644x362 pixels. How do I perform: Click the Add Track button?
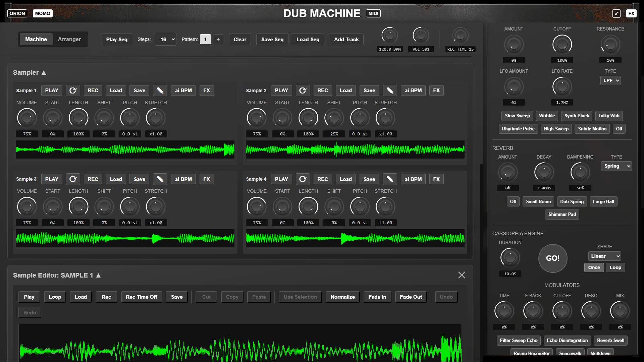click(346, 39)
